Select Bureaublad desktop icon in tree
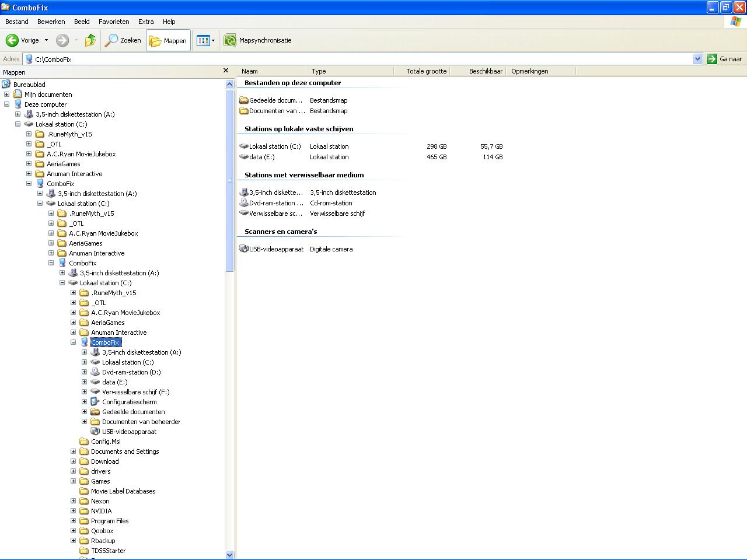 [x=6, y=85]
